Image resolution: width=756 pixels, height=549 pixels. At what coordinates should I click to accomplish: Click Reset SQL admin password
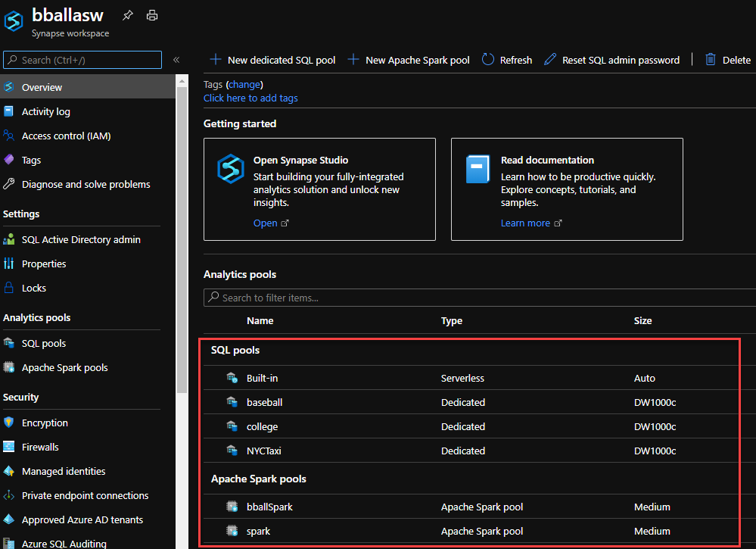(x=611, y=60)
